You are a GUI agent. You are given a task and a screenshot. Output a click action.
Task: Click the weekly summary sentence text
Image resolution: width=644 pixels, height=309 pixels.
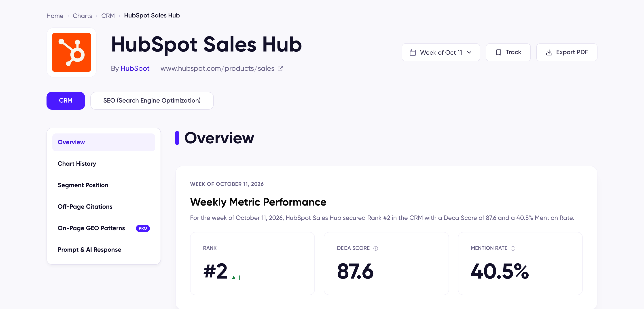coord(382,218)
